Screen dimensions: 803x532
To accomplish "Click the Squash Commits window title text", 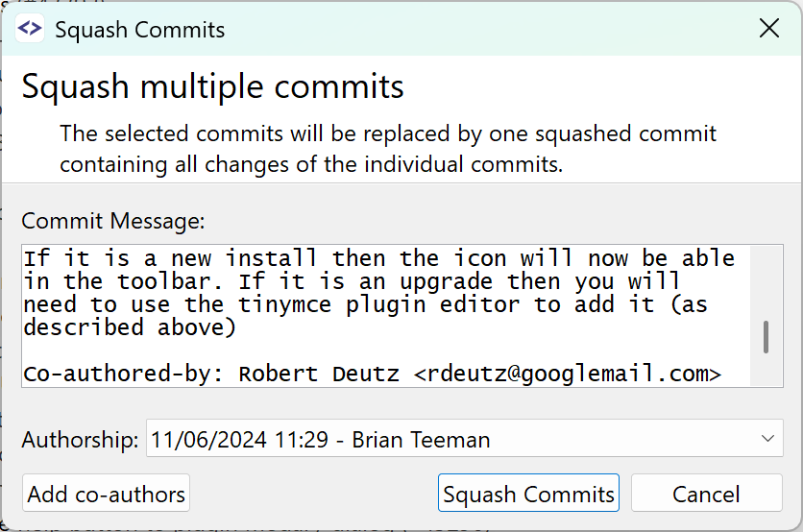I will click(x=140, y=30).
